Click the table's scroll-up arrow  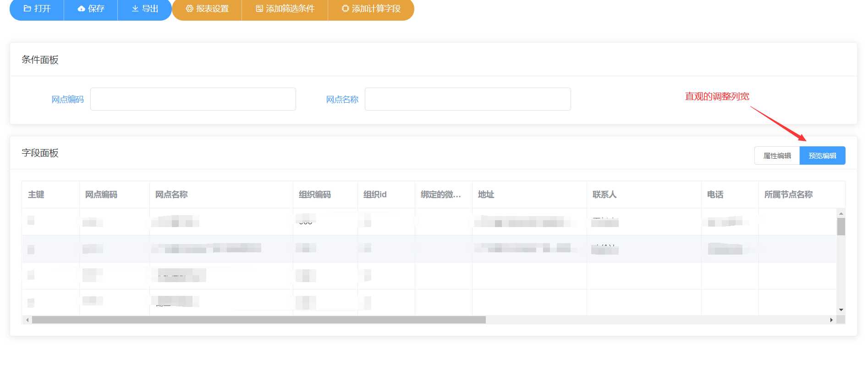tap(841, 213)
